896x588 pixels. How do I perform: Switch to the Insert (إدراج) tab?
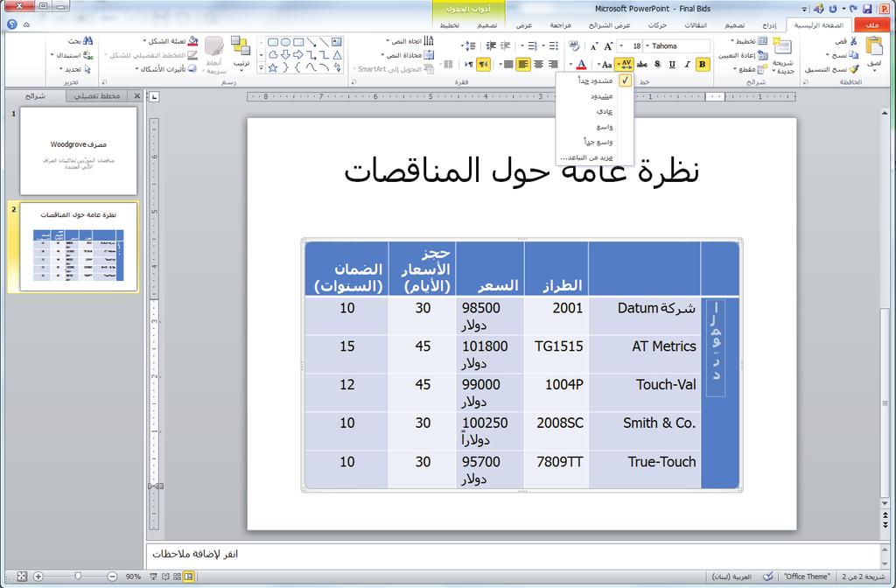click(x=769, y=25)
